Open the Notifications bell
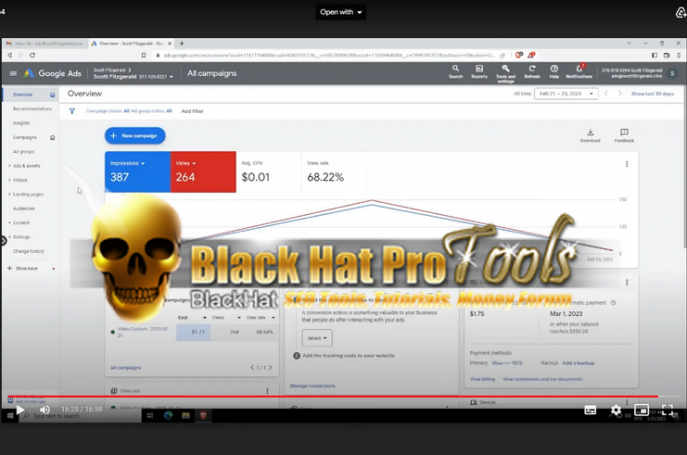The image size is (687, 455). pyautogui.click(x=579, y=71)
